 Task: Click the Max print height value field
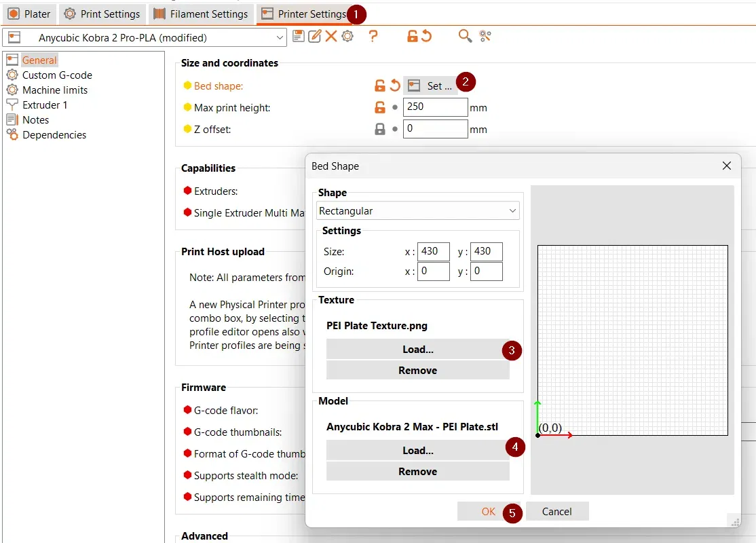point(436,107)
